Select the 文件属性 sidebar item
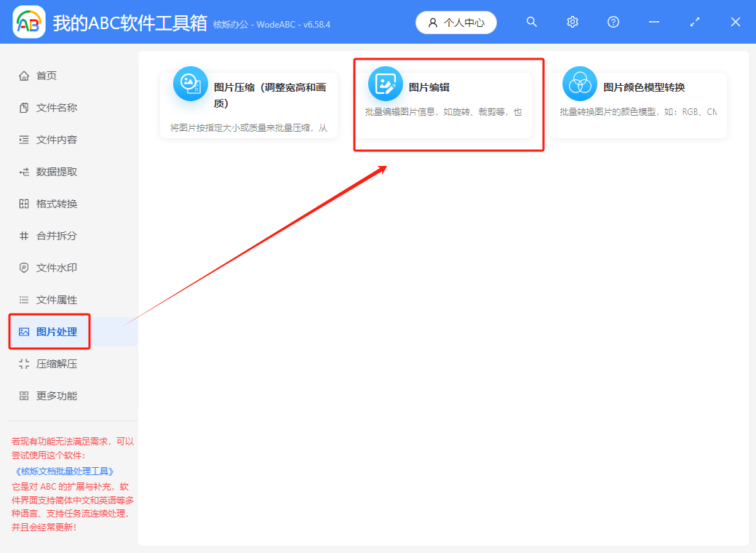The width and height of the screenshot is (756, 553). 51,299
